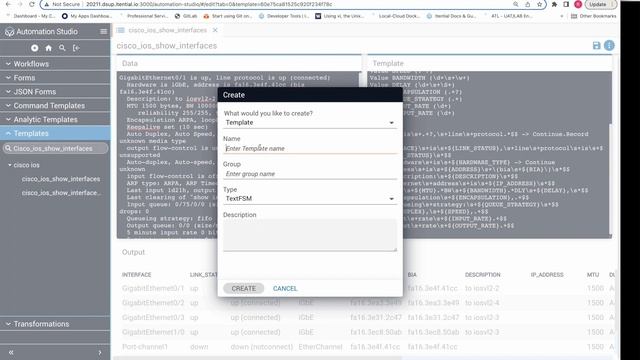Collapse the Templates section

(55, 133)
